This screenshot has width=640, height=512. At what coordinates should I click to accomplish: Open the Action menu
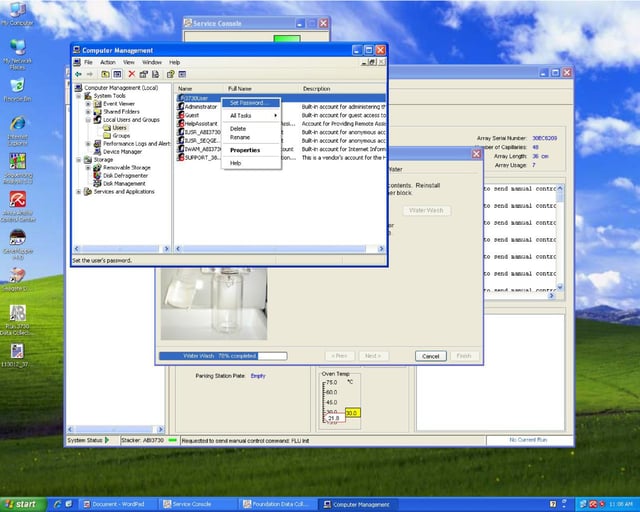[108, 62]
